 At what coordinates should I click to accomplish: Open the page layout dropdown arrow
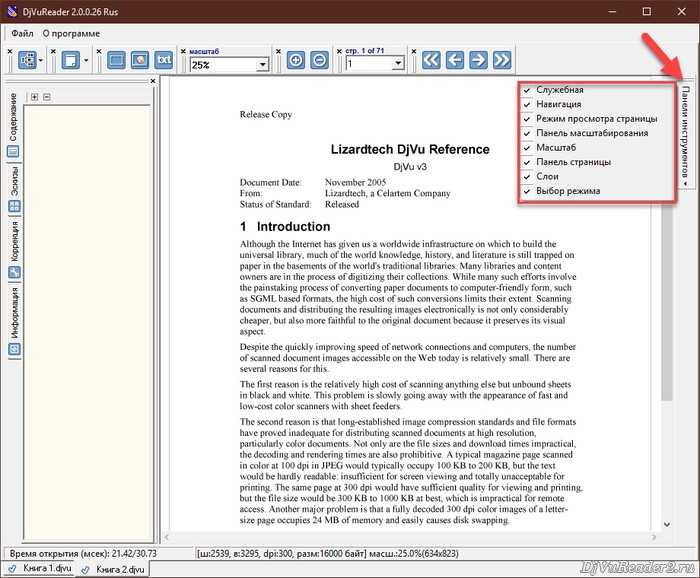(x=86, y=60)
